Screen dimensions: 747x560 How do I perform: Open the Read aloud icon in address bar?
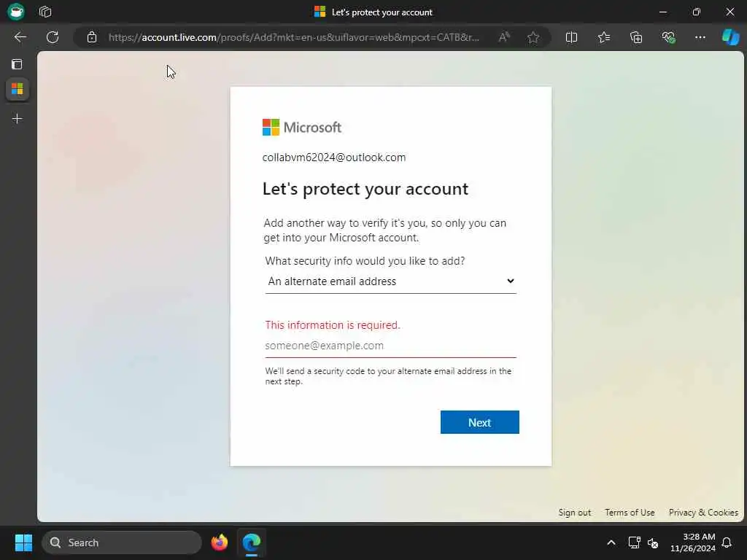coord(504,37)
